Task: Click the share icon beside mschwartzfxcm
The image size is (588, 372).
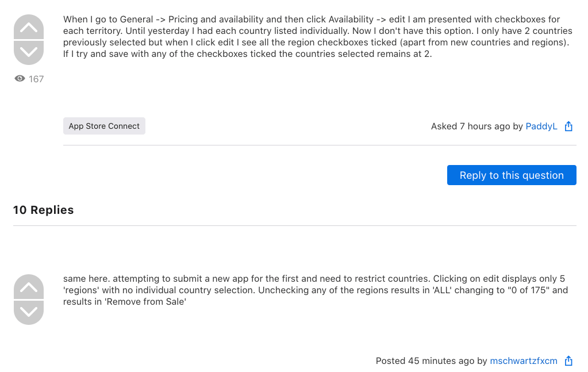Action: (568, 361)
